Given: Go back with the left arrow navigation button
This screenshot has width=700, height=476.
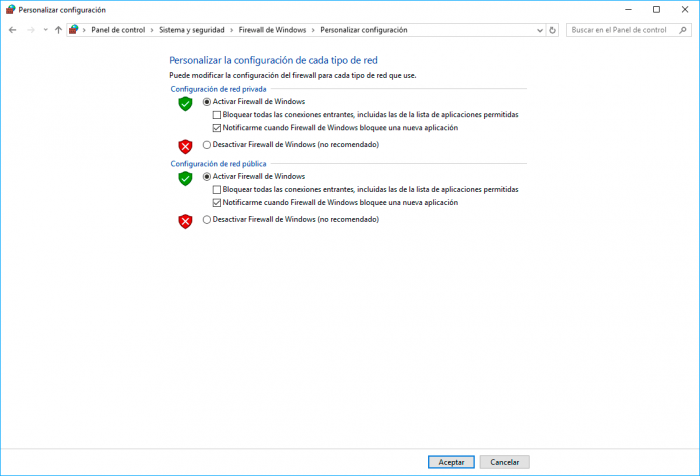Looking at the screenshot, I should [12, 30].
